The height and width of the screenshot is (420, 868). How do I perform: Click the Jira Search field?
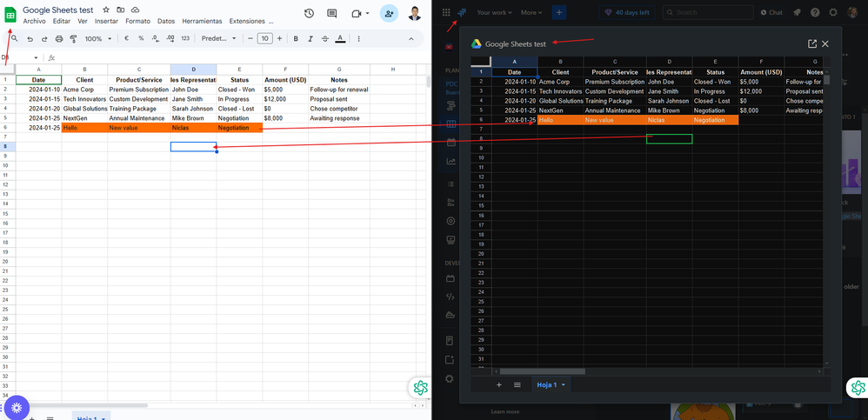tap(709, 12)
